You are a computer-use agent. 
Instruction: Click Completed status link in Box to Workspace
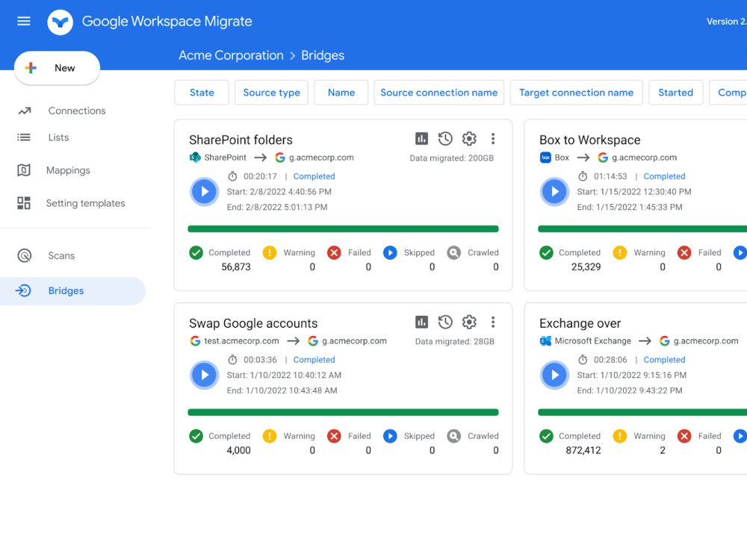pyautogui.click(x=664, y=176)
